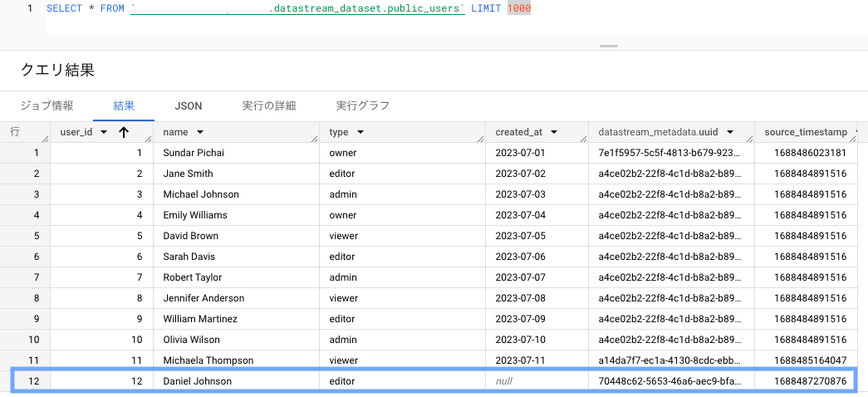Click the resize handle of type column
This screenshot has height=397, width=868.
click(x=480, y=139)
